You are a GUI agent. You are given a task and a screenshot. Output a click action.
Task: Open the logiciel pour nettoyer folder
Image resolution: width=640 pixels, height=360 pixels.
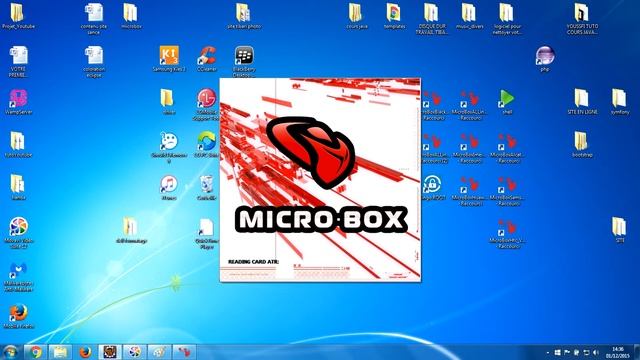tap(507, 18)
